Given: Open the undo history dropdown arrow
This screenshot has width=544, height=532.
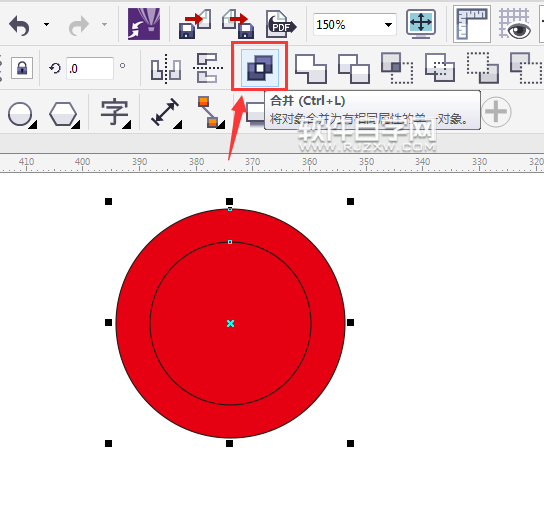Looking at the screenshot, I should point(46,25).
